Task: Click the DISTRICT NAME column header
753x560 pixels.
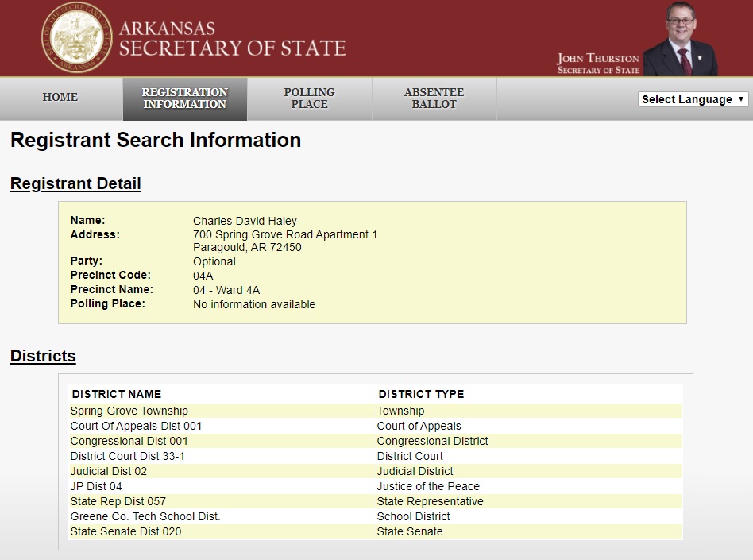Action: point(117,394)
